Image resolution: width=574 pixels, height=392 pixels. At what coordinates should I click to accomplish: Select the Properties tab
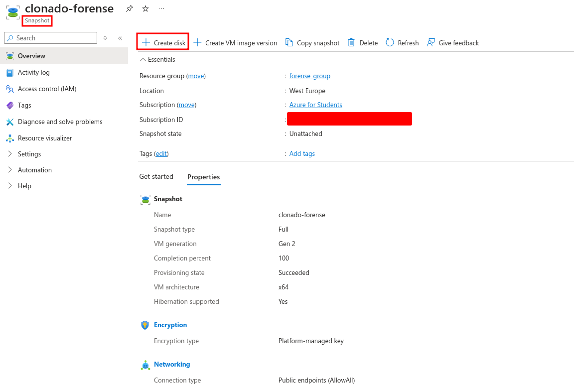pyautogui.click(x=203, y=177)
